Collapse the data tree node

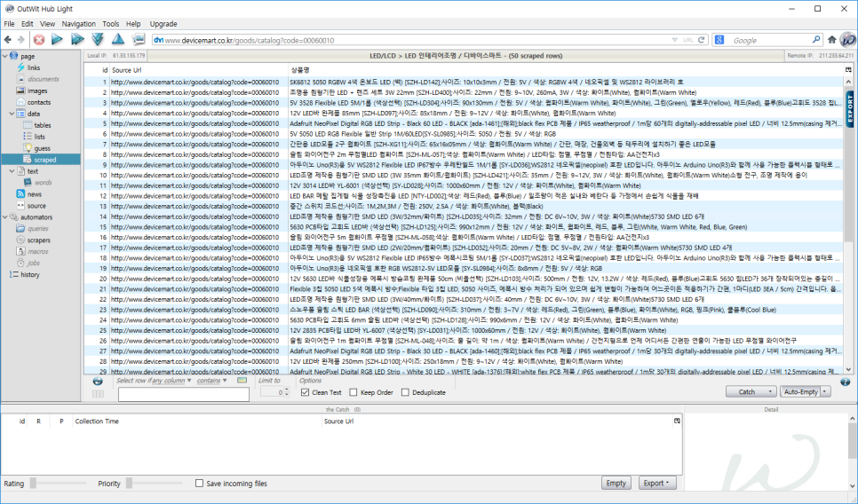(x=12, y=114)
